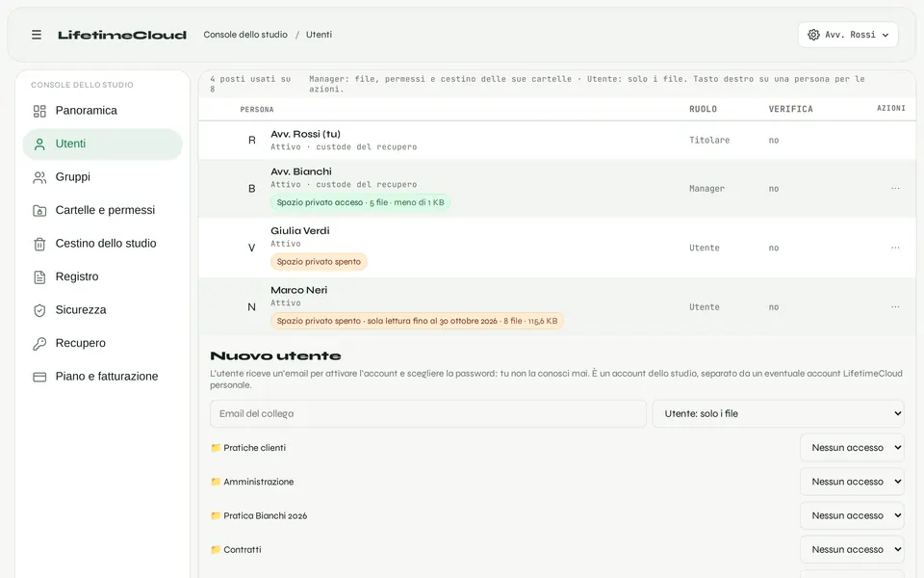Click the 'Pratiche clienti' folder label
The width and height of the screenshot is (924, 578).
click(254, 448)
